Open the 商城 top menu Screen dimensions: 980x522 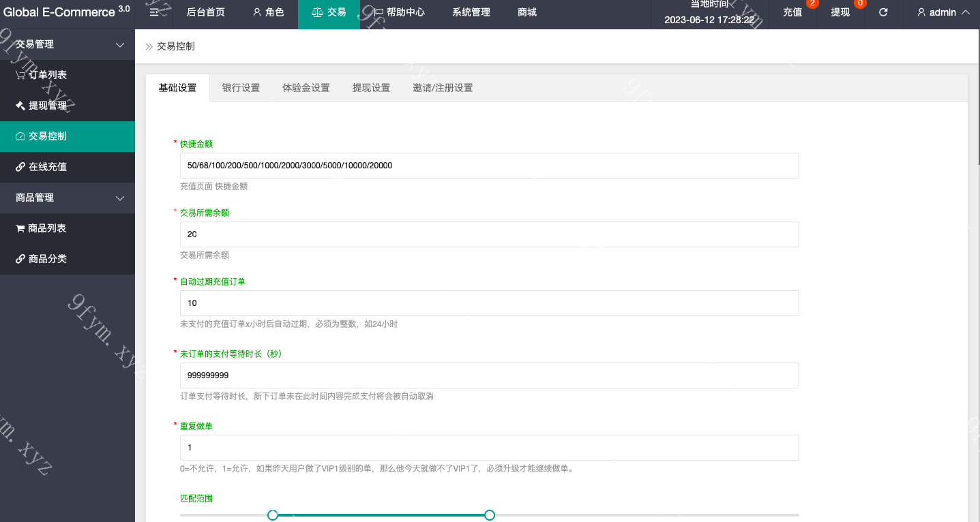point(527,12)
